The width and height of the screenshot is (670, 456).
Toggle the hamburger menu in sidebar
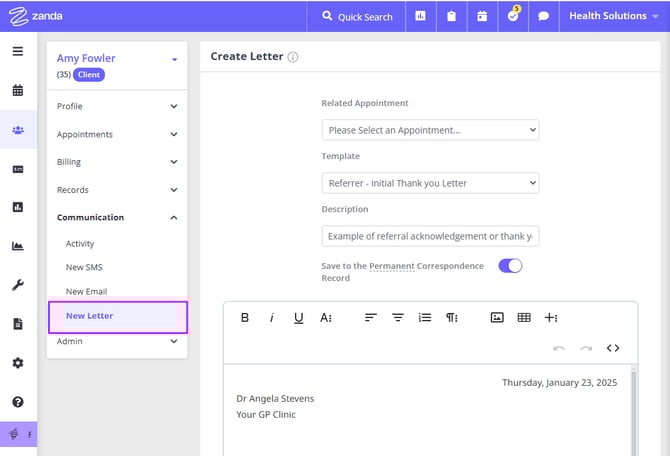pyautogui.click(x=18, y=51)
